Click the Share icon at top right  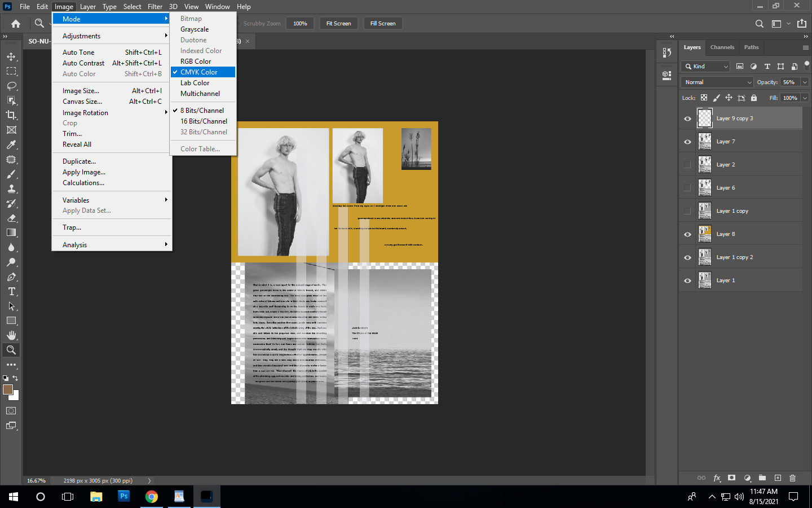tap(802, 24)
